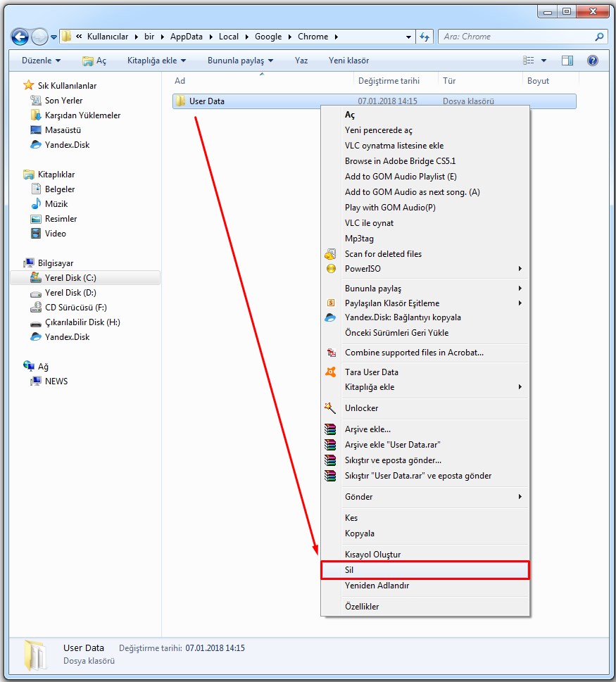
Task: Click the Yaz toolbar button
Action: coord(301,61)
